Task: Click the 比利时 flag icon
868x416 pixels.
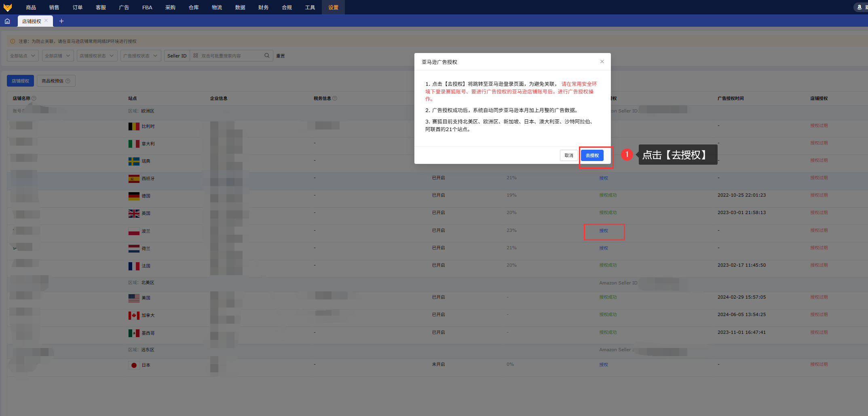Action: click(x=134, y=126)
